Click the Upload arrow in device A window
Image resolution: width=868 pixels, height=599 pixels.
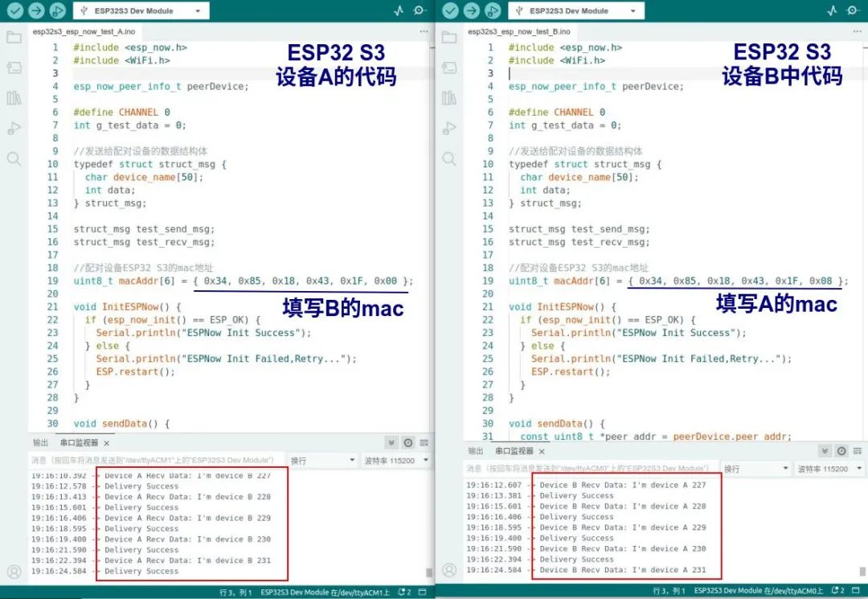[x=36, y=10]
